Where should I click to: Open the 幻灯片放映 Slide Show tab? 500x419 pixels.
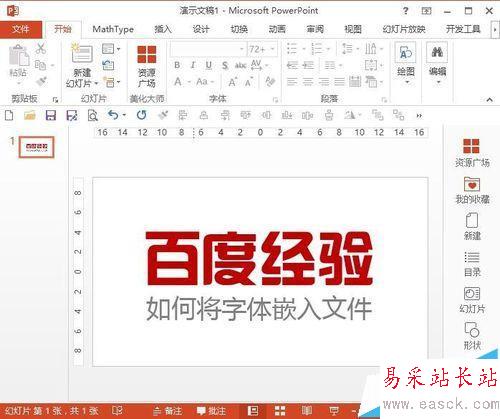coord(404,29)
